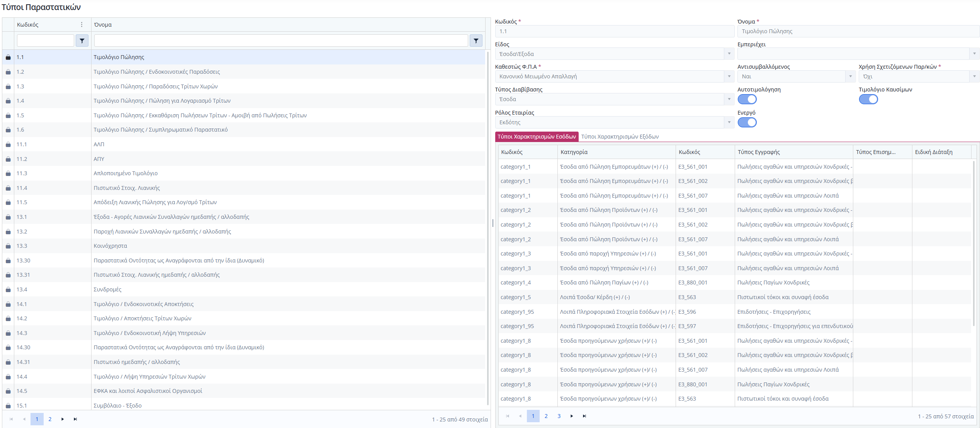The height and width of the screenshot is (428, 980).
Task: Expand the Ρόλος Εταιρίας dropdown
Action: pyautogui.click(x=729, y=122)
